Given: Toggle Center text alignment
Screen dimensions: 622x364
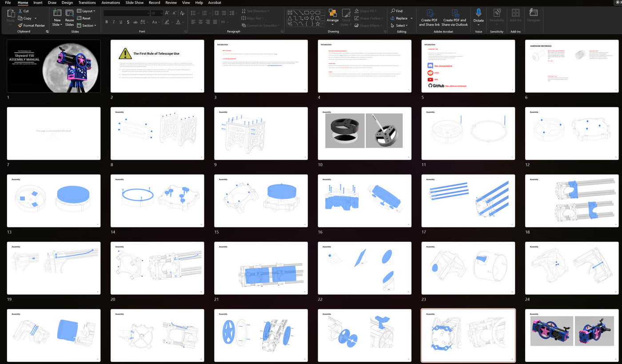Looking at the screenshot, I should pos(200,22).
